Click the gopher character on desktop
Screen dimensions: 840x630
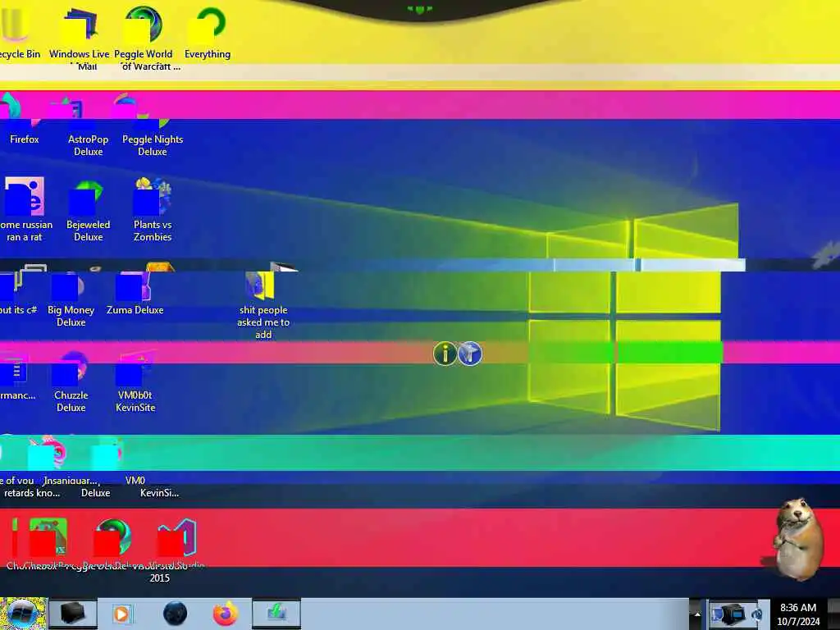(797, 538)
